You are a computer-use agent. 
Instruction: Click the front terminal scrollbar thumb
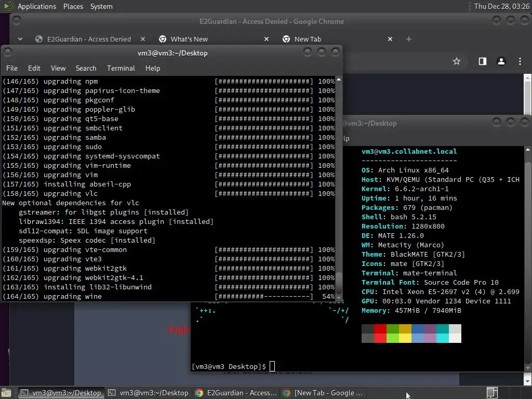pyautogui.click(x=339, y=283)
